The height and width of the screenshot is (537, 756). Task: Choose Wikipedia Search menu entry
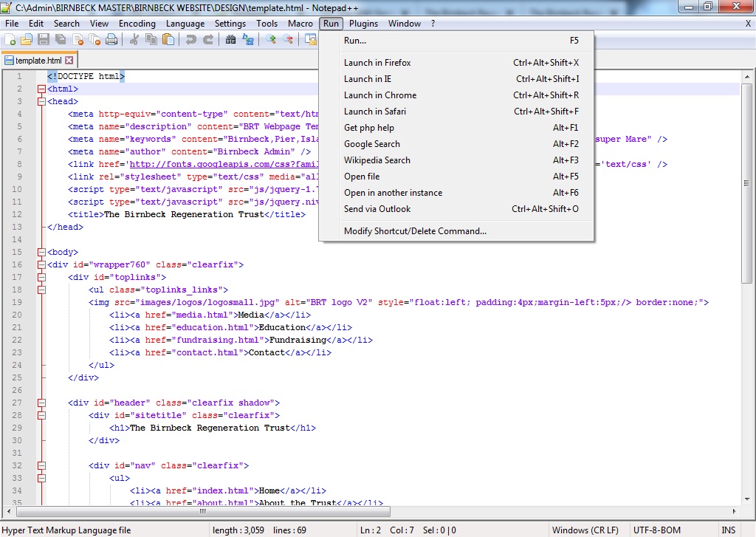tap(377, 160)
